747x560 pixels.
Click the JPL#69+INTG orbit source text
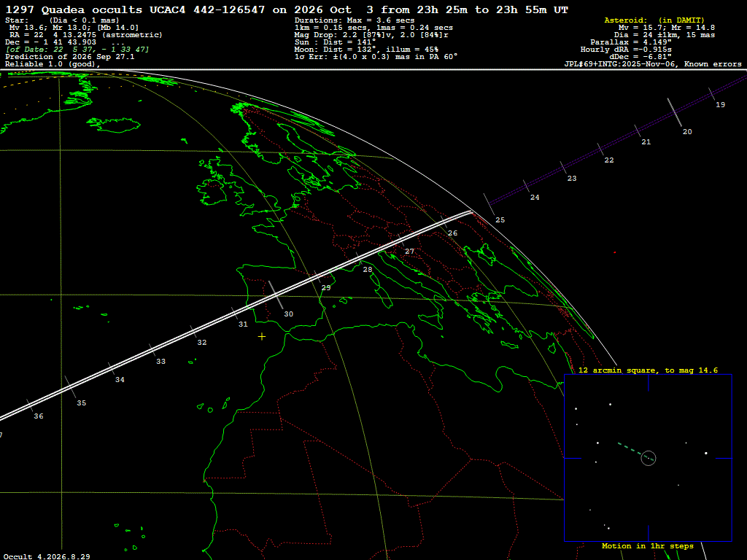click(x=653, y=64)
